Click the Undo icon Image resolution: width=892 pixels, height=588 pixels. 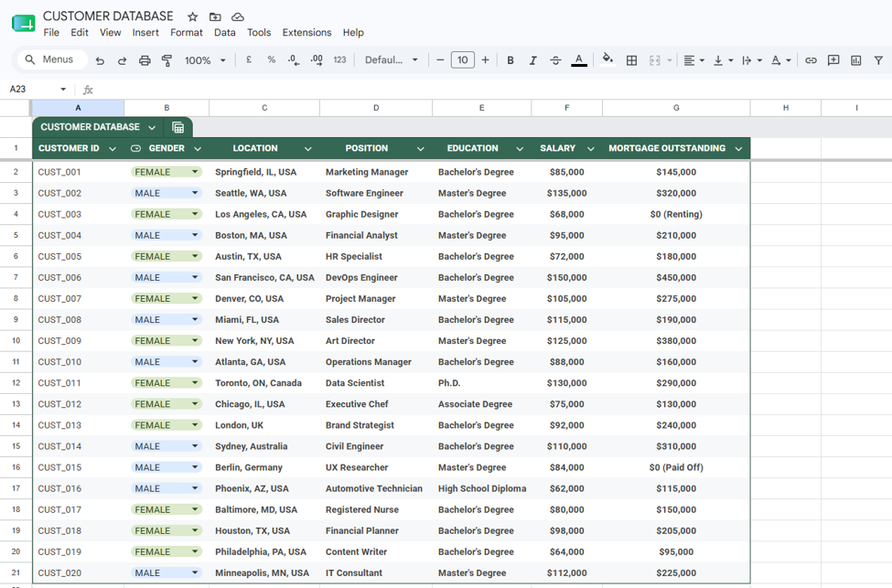point(100,60)
